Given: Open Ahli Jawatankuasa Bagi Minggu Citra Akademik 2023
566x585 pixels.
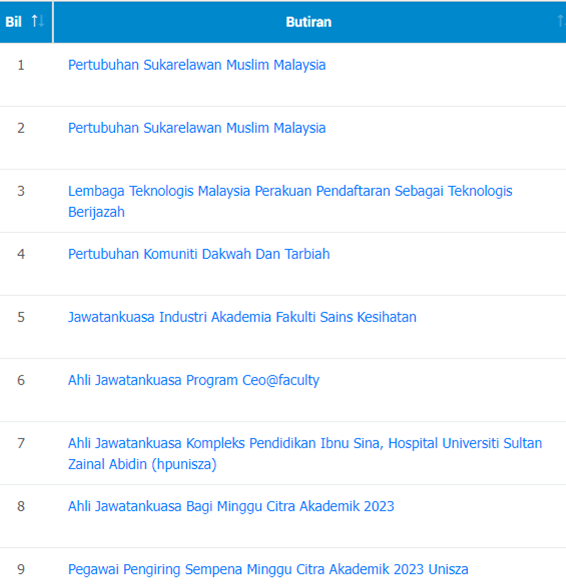Looking at the screenshot, I should (x=231, y=507).
